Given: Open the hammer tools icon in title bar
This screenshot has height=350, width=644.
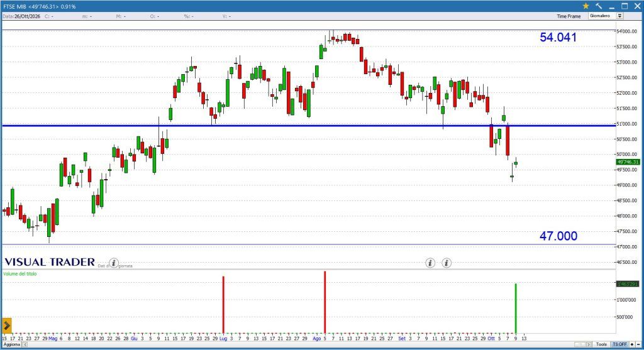Looking at the screenshot, I should [x=599, y=6].
